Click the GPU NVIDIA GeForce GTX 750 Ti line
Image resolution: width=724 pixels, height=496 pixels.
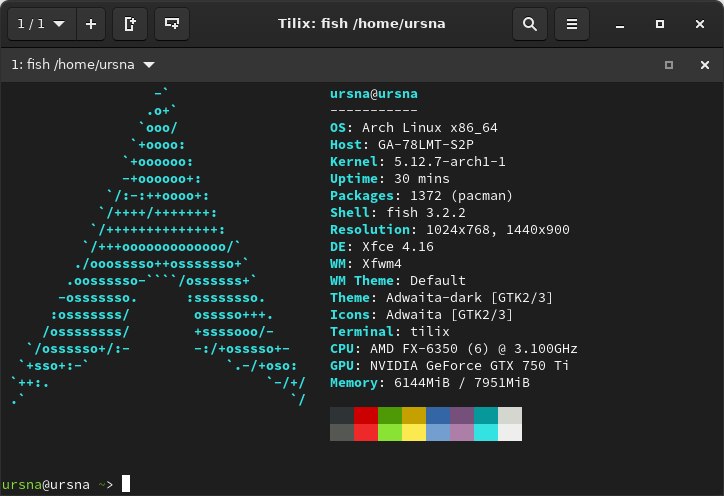pos(449,366)
